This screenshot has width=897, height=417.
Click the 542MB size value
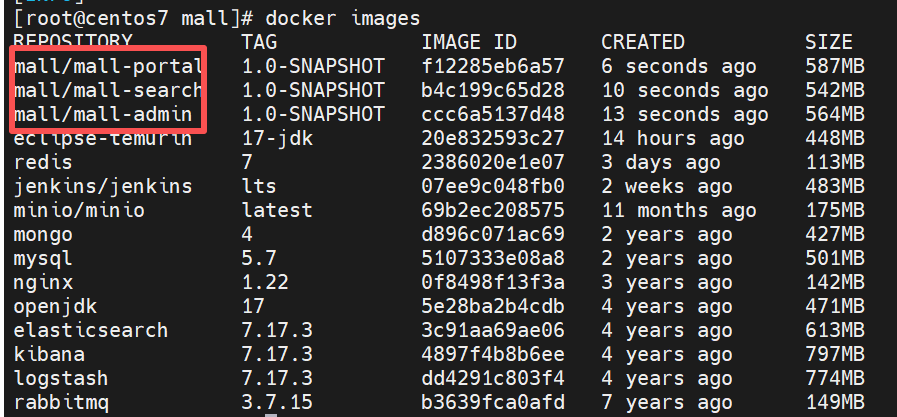point(835,90)
